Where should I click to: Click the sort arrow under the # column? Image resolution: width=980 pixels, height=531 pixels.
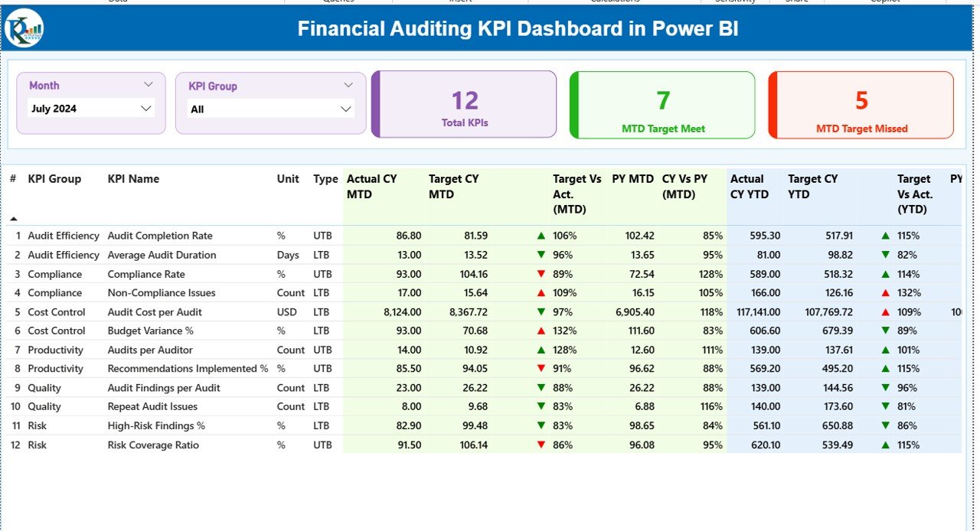13,219
